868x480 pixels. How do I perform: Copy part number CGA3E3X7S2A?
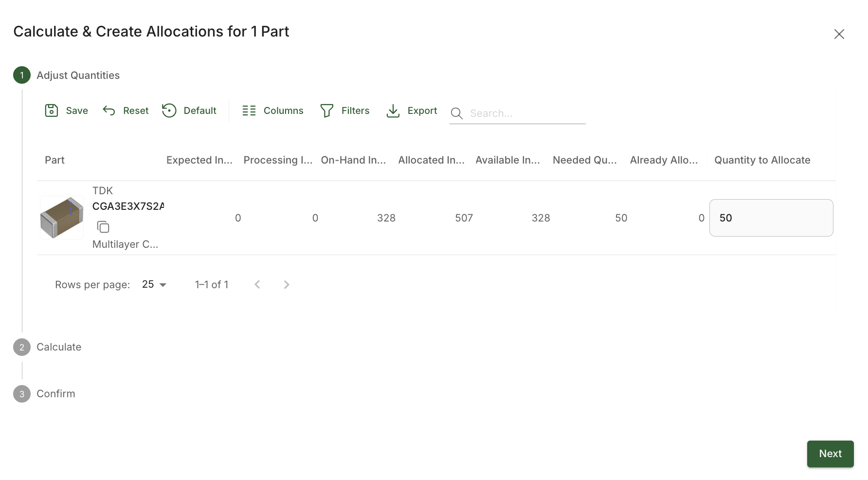point(103,227)
